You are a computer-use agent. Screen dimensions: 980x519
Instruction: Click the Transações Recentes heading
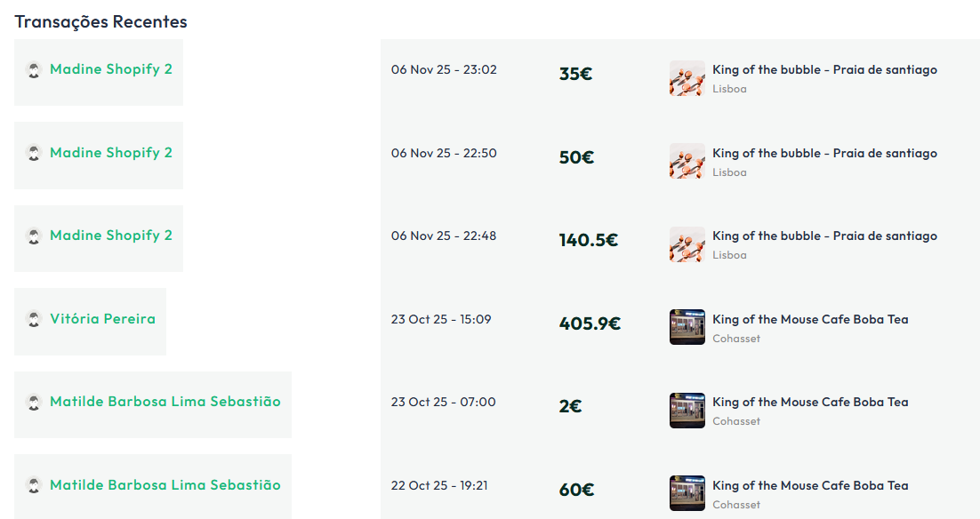pos(100,21)
